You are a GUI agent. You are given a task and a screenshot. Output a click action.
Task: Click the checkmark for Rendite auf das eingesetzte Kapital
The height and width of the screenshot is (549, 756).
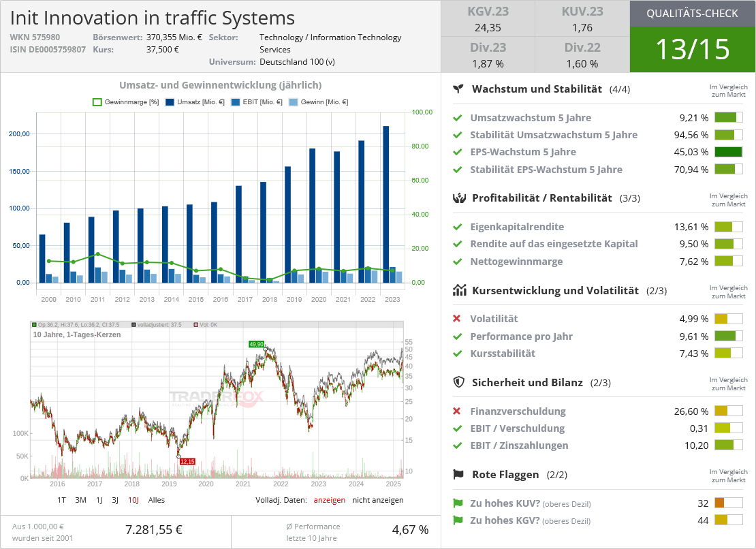[458, 244]
